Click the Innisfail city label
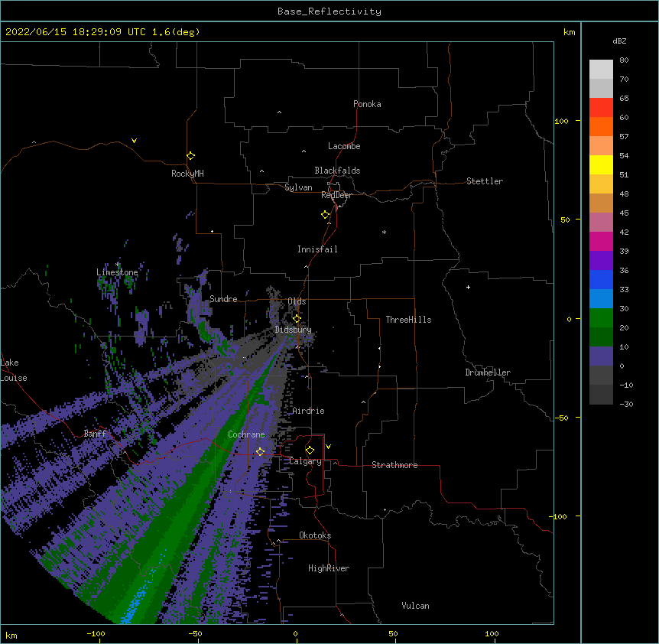Screen dimensions: 659x644 point(317,249)
